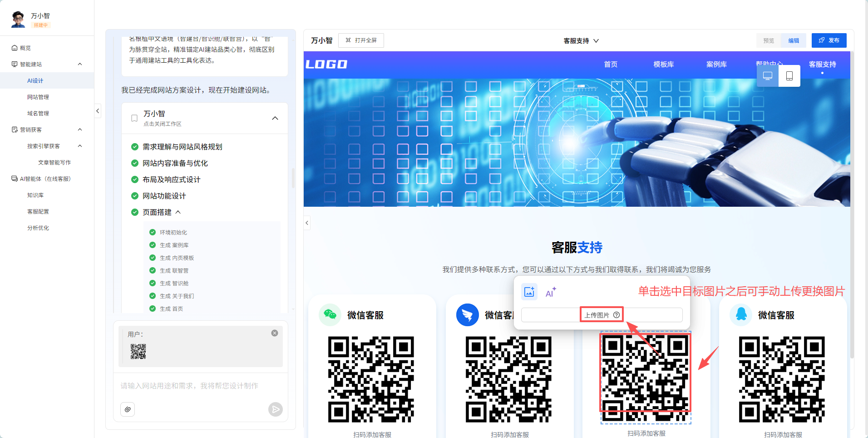Click the green check beside 环境初始化
The height and width of the screenshot is (438, 868).
(153, 232)
